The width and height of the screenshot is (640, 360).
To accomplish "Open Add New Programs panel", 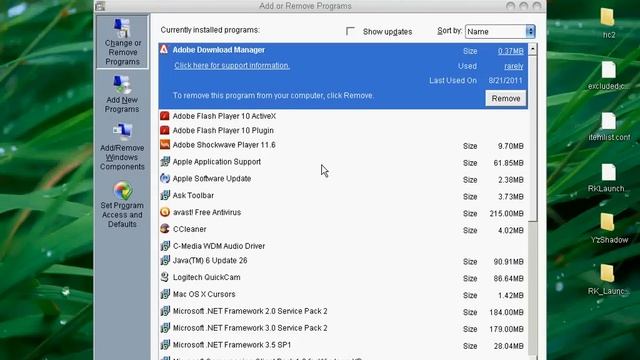I will click(x=122, y=94).
